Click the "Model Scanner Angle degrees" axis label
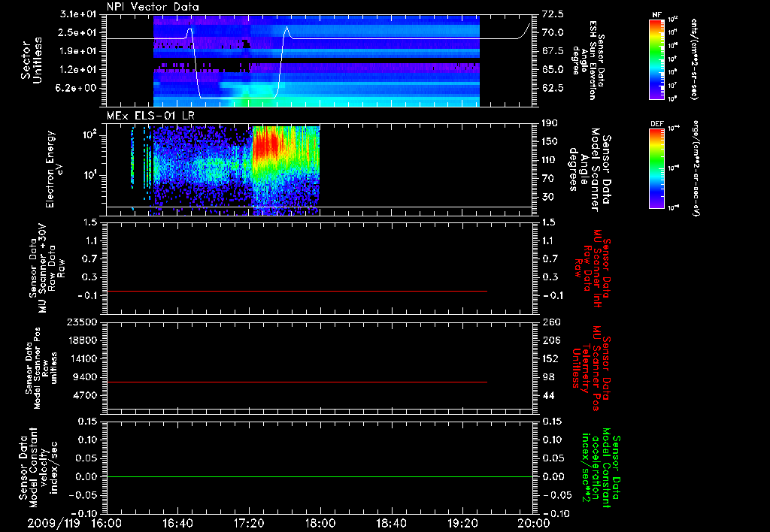Screen dimensions: 770x532 pos(590,170)
